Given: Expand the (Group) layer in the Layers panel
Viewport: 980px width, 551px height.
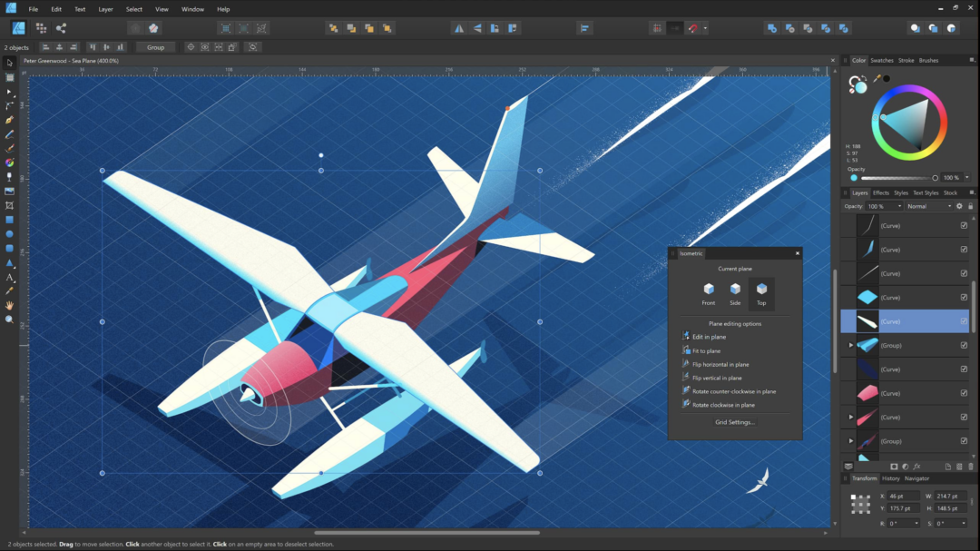Looking at the screenshot, I should [x=851, y=345].
